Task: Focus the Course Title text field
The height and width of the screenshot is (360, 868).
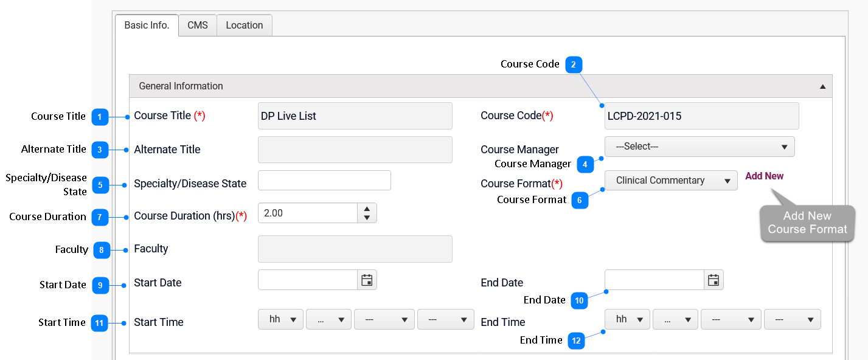Action: (x=355, y=116)
